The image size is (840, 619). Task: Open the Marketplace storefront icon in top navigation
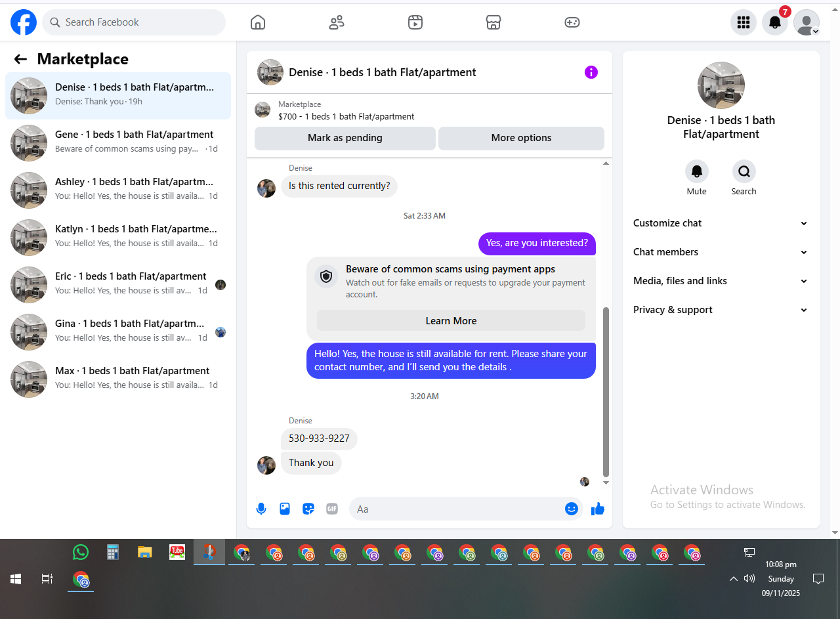click(493, 22)
